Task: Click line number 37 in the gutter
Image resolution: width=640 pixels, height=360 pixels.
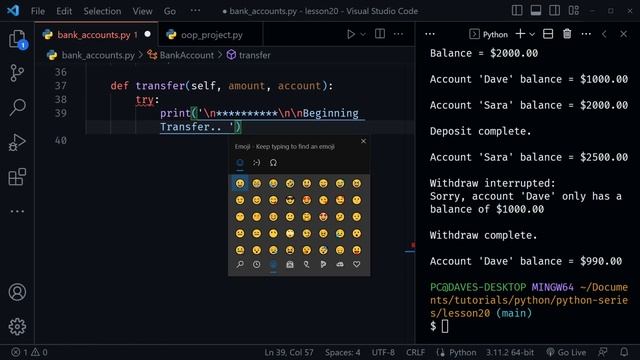Action: [61, 86]
